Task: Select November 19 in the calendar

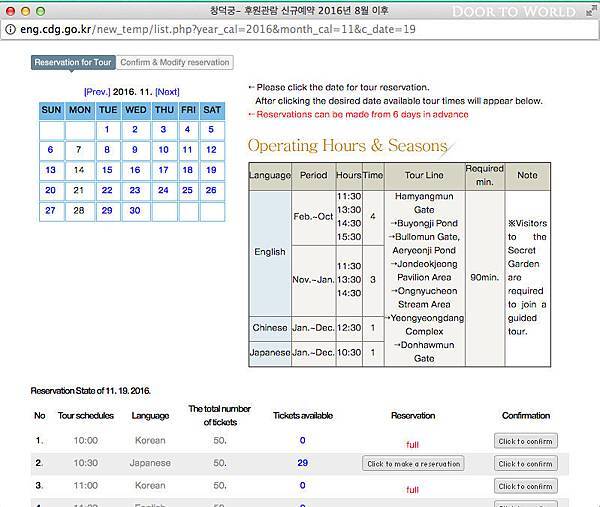Action: (211, 170)
